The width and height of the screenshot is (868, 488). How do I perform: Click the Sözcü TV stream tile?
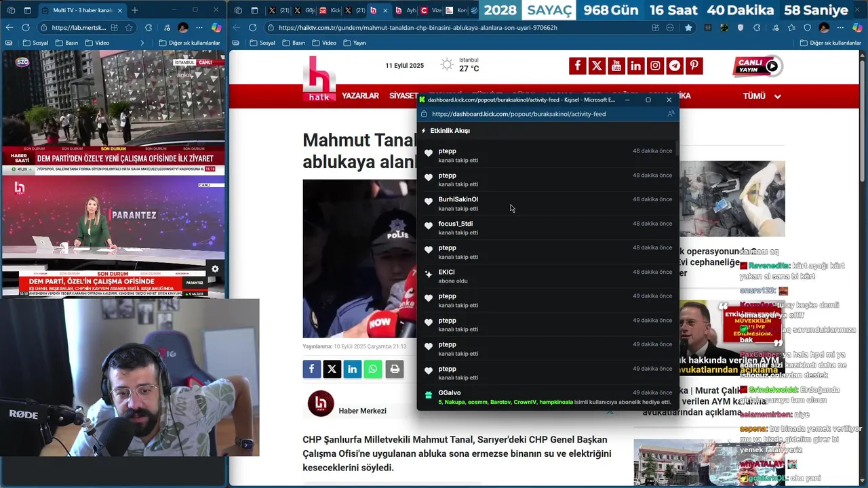point(113,112)
